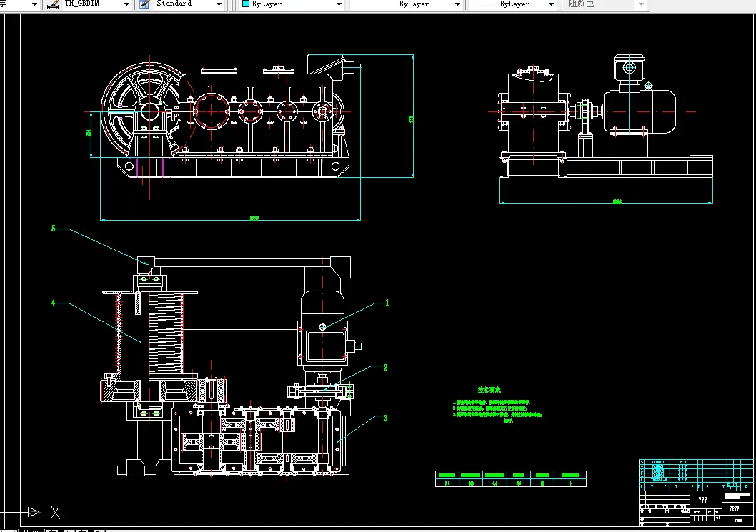
Task: Select balloon number 2 in drawing
Action: coord(385,368)
